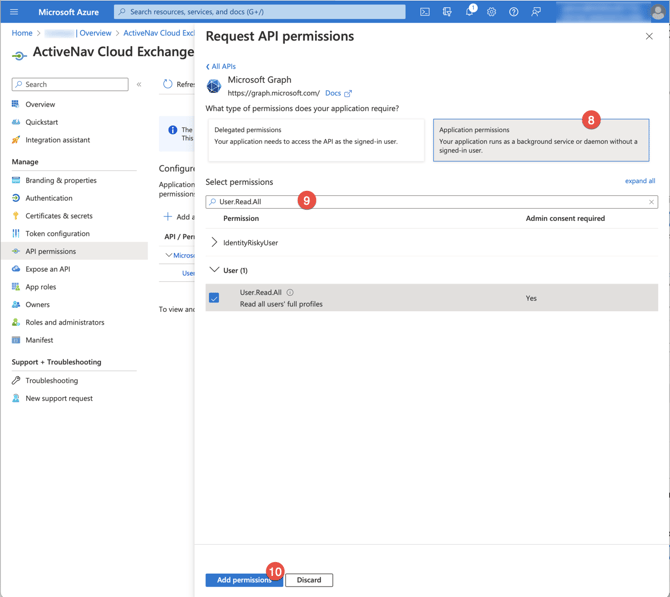Click the Certificates & secrets key icon

(x=16, y=216)
